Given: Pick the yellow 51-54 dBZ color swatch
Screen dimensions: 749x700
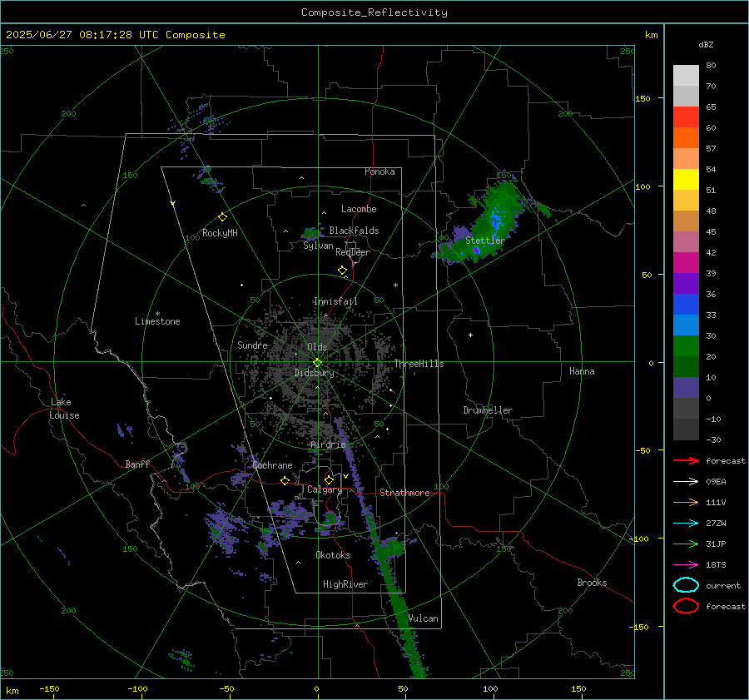Looking at the screenshot, I should pyautogui.click(x=686, y=179).
